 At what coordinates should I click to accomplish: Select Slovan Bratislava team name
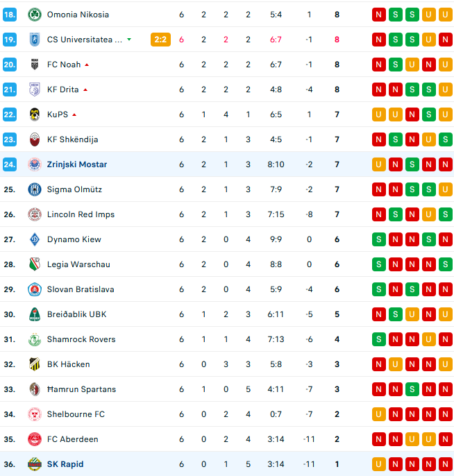(81, 289)
